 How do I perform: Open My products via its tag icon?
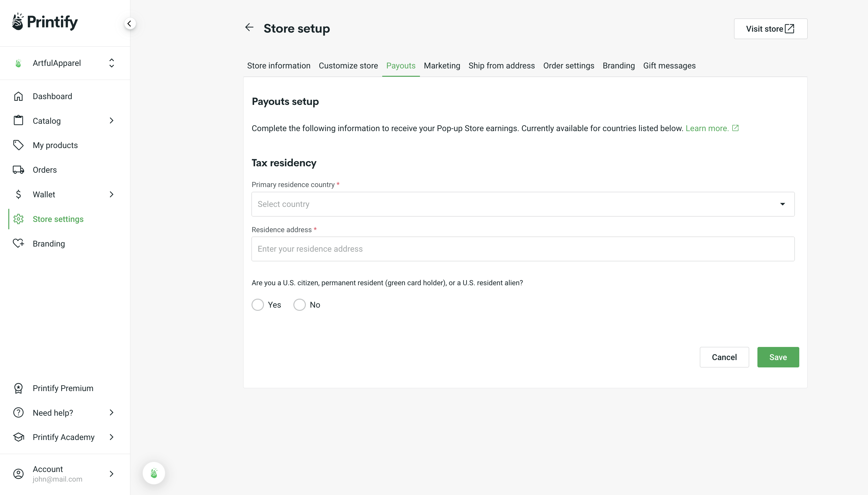coord(18,145)
